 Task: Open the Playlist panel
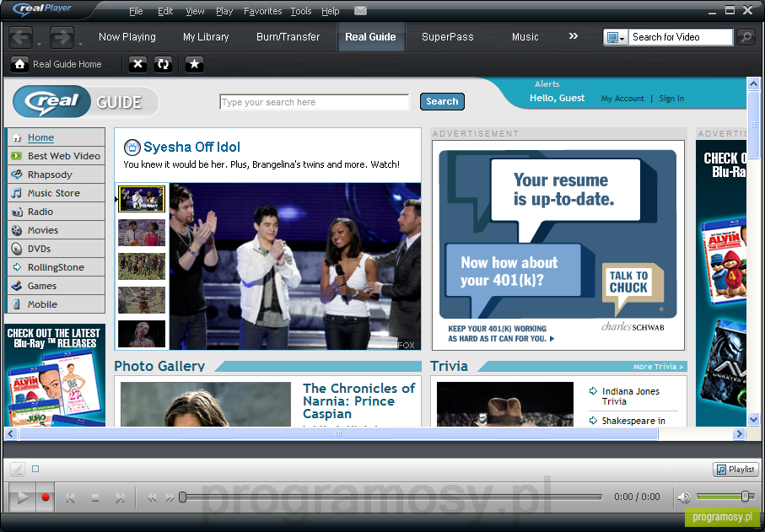[x=735, y=470]
